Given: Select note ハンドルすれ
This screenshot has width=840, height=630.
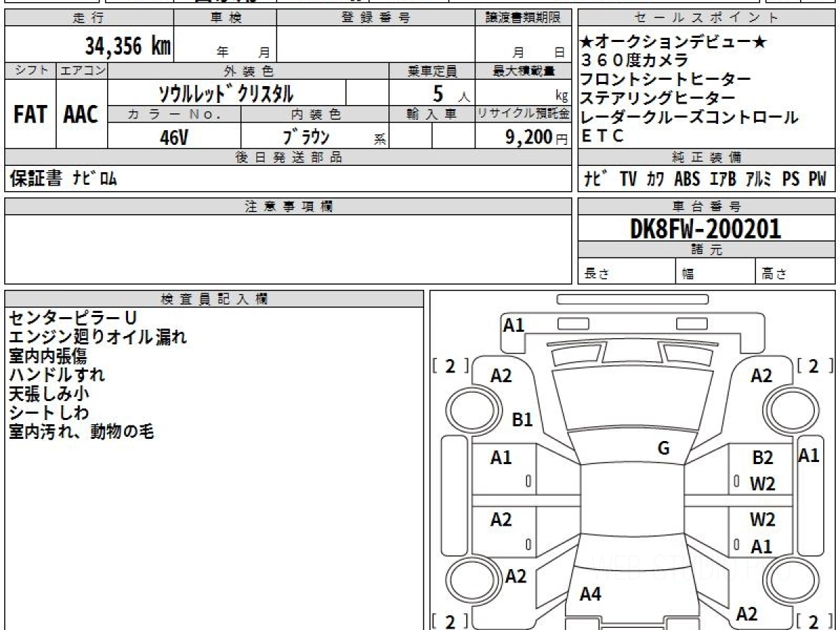Looking at the screenshot, I should point(57,374).
